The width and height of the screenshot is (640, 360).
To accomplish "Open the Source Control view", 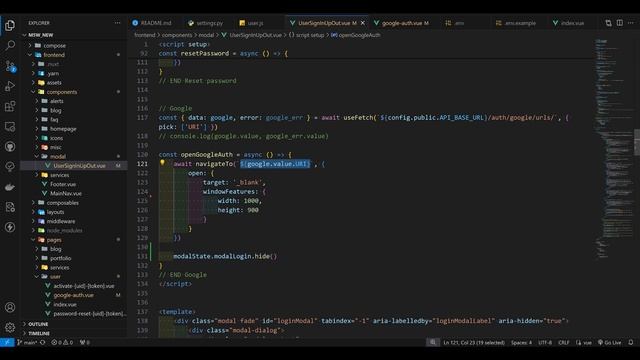I will 10,66.
